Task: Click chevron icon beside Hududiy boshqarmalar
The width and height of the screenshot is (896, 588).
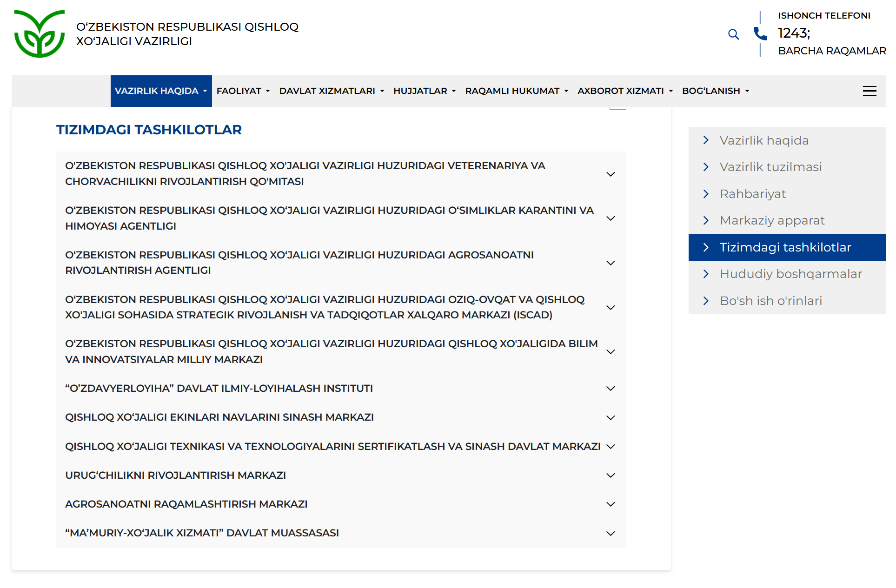Action: click(x=706, y=274)
